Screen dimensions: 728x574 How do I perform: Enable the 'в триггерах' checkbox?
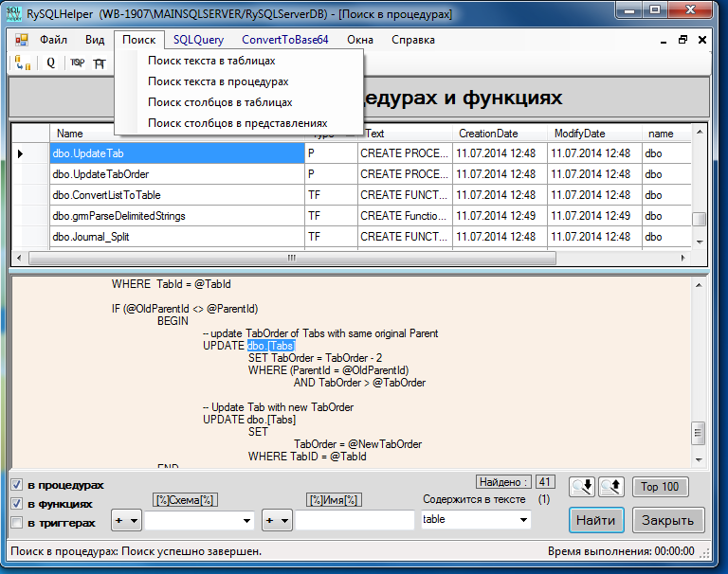17,523
